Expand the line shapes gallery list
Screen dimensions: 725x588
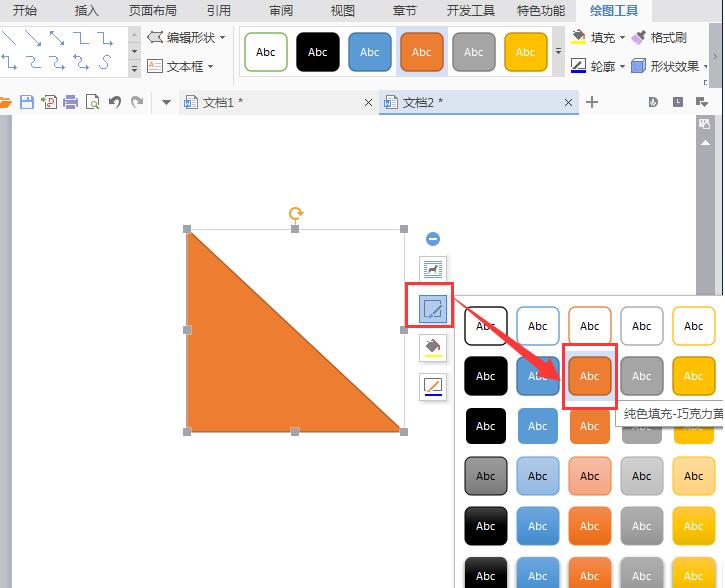tap(134, 69)
